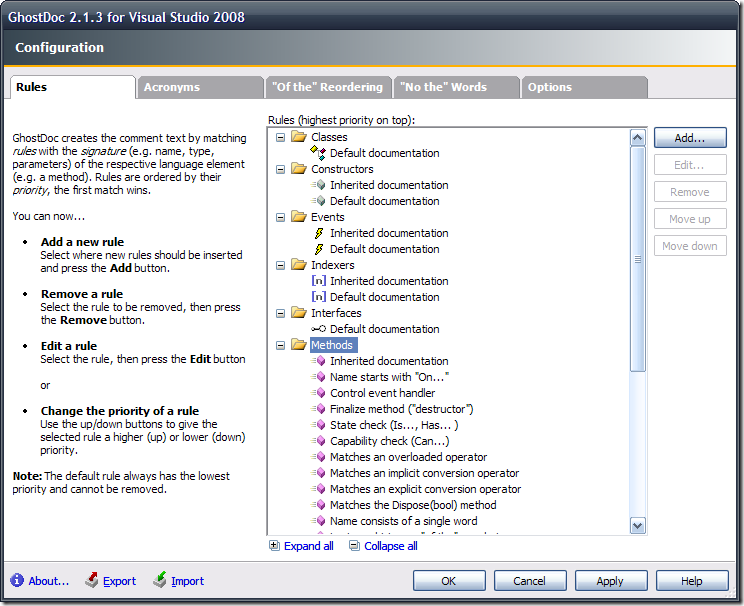Click method icon beside State check rule
The width and height of the screenshot is (744, 606).
coord(318,425)
